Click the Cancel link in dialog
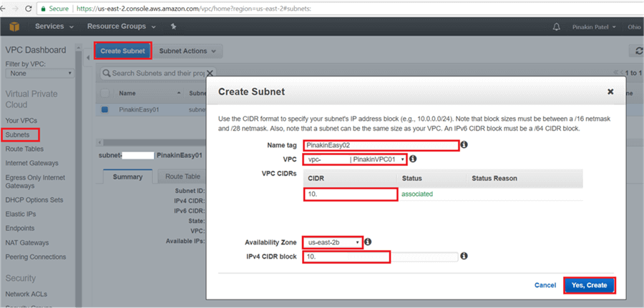Image resolution: width=644 pixels, height=308 pixels. [x=545, y=285]
